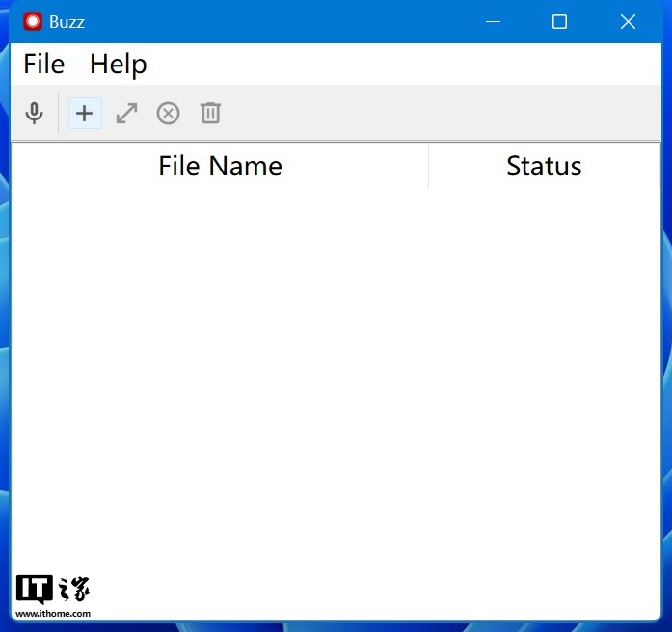Click the empty transcription list area
The height and width of the screenshot is (632, 672).
(x=336, y=385)
